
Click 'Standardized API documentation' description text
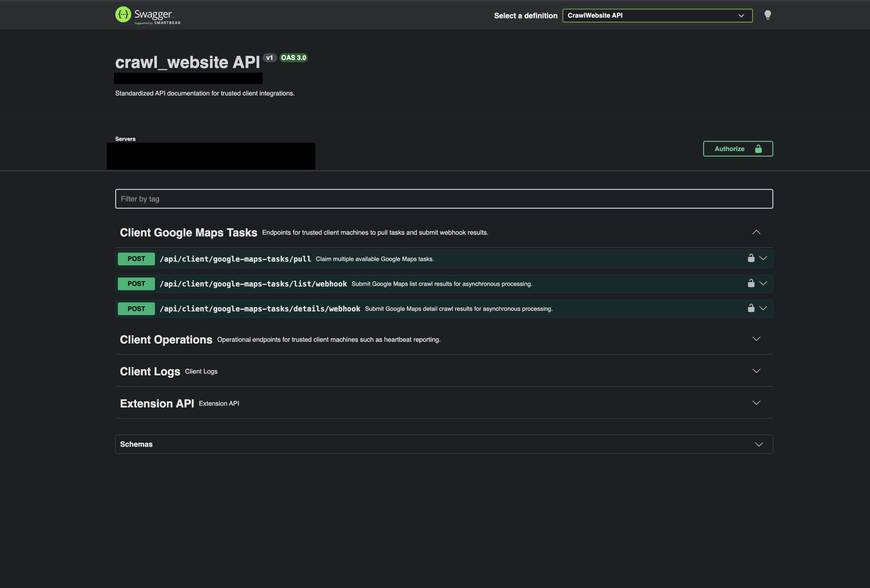point(205,93)
